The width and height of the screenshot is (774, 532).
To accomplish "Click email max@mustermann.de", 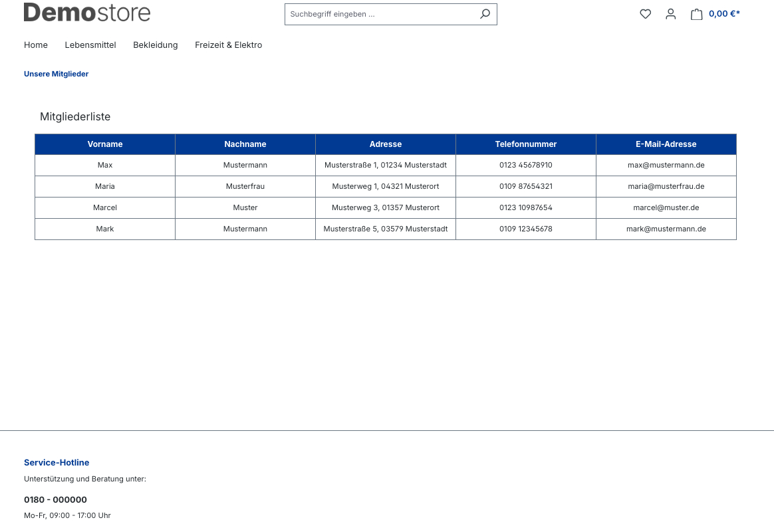I will click(666, 165).
